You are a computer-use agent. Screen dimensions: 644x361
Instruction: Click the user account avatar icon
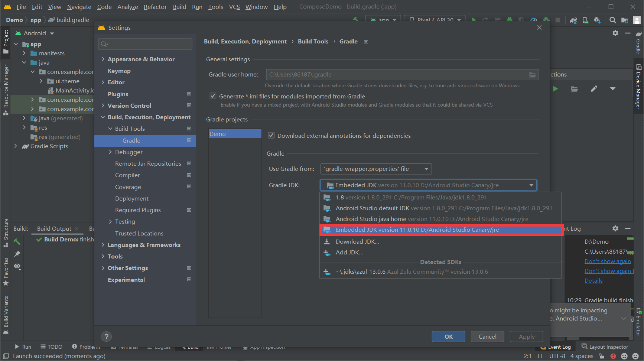pos(637,20)
